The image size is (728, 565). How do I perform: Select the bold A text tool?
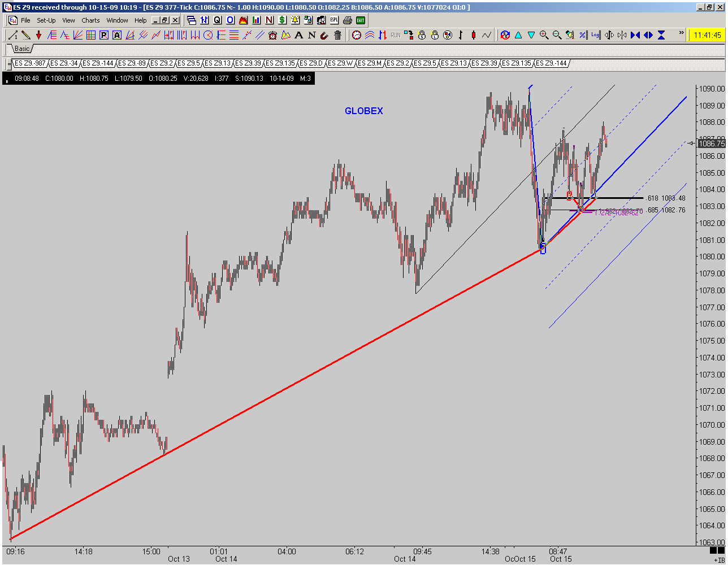coord(299,35)
